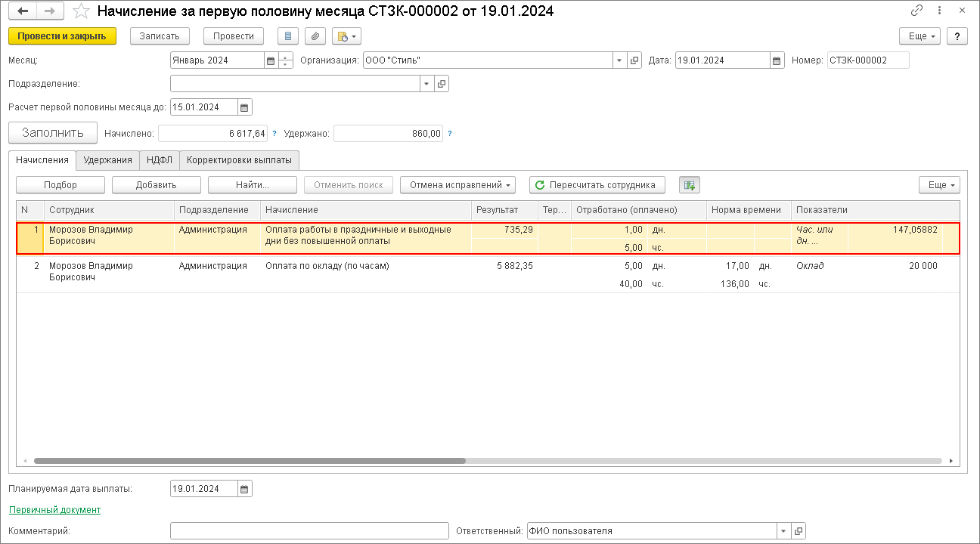This screenshot has height=544, width=980.
Task: Open the three-dot window menu
Action: click(940, 11)
